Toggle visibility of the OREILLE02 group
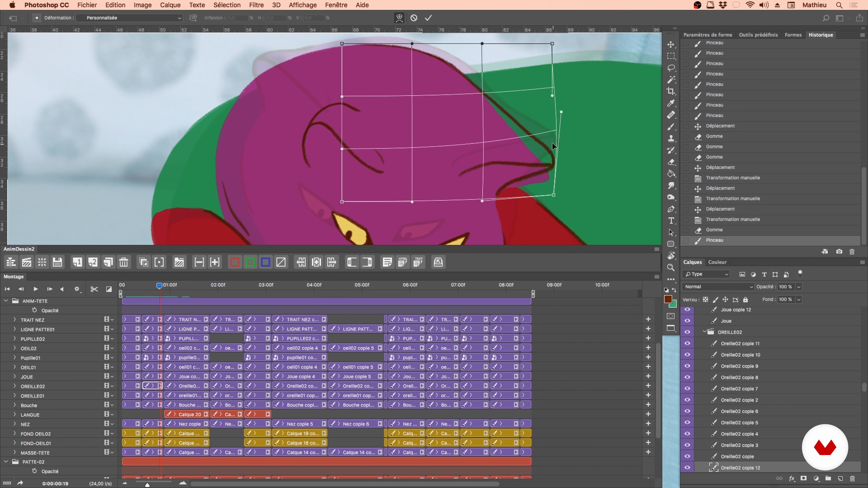Image resolution: width=868 pixels, height=488 pixels. [687, 332]
